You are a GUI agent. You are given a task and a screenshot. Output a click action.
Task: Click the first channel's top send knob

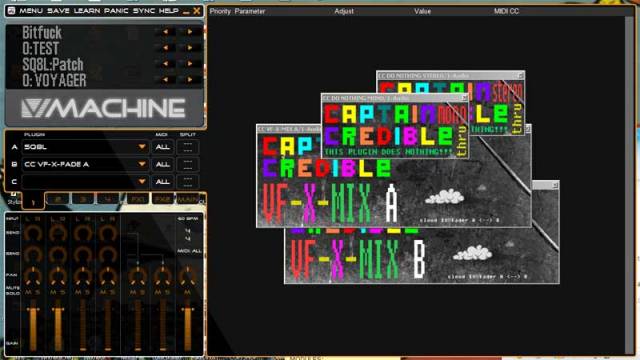pyautogui.click(x=32, y=233)
